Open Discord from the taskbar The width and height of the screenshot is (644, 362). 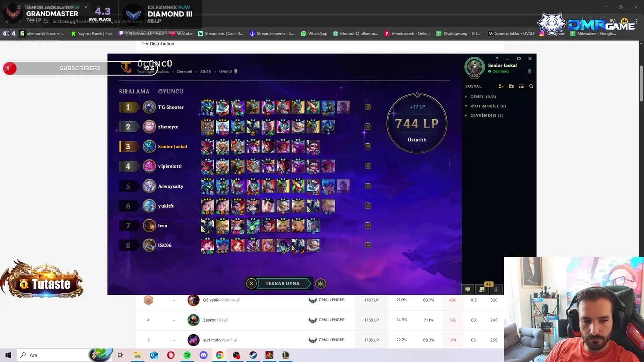pyautogui.click(x=203, y=355)
